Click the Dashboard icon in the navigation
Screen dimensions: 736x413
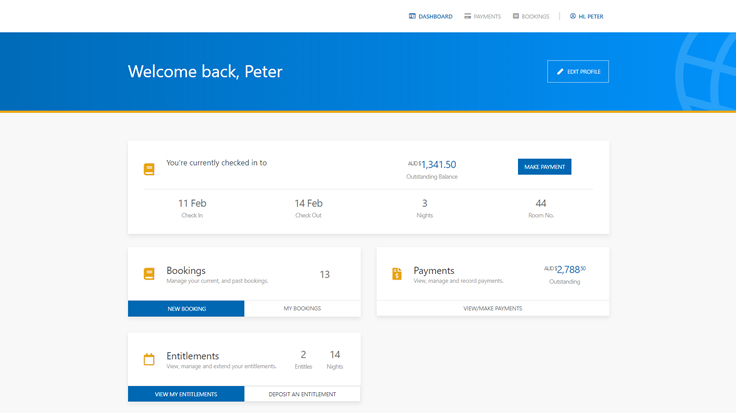[412, 16]
